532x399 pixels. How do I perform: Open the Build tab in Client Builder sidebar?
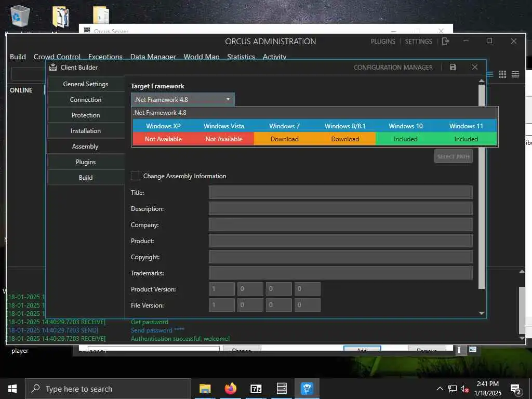click(86, 178)
